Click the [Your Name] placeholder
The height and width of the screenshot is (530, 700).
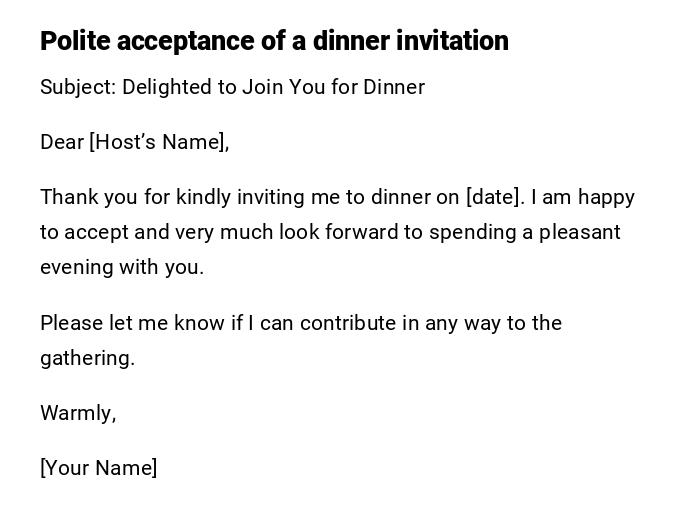pyautogui.click(x=98, y=468)
